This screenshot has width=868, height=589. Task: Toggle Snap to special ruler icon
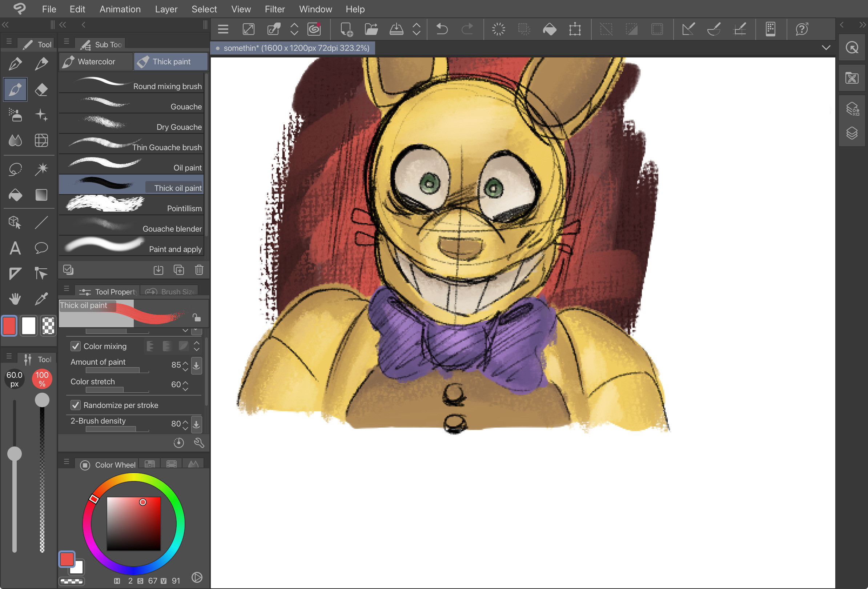tap(714, 29)
